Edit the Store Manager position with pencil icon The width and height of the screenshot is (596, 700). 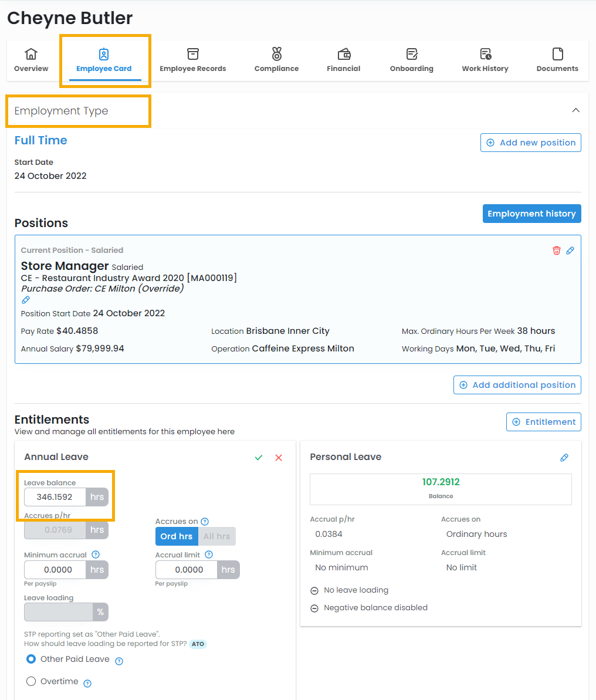click(x=570, y=251)
